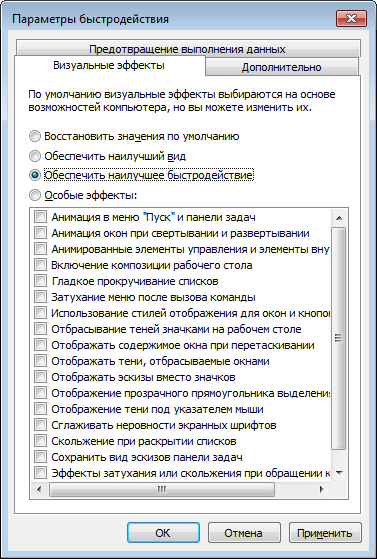Enable Отображать тени, отбрасываемые окнами
The image size is (377, 559).
(40, 361)
